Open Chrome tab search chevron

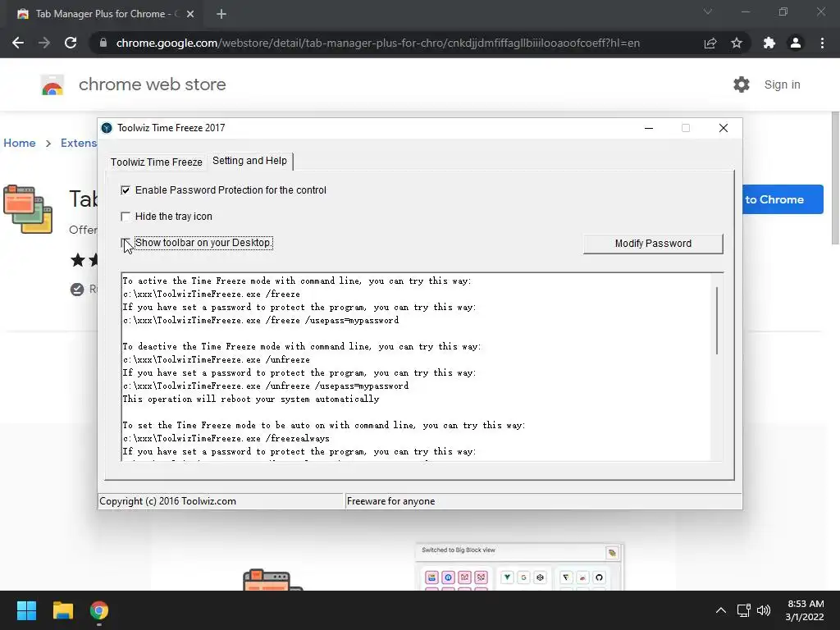[708, 11]
